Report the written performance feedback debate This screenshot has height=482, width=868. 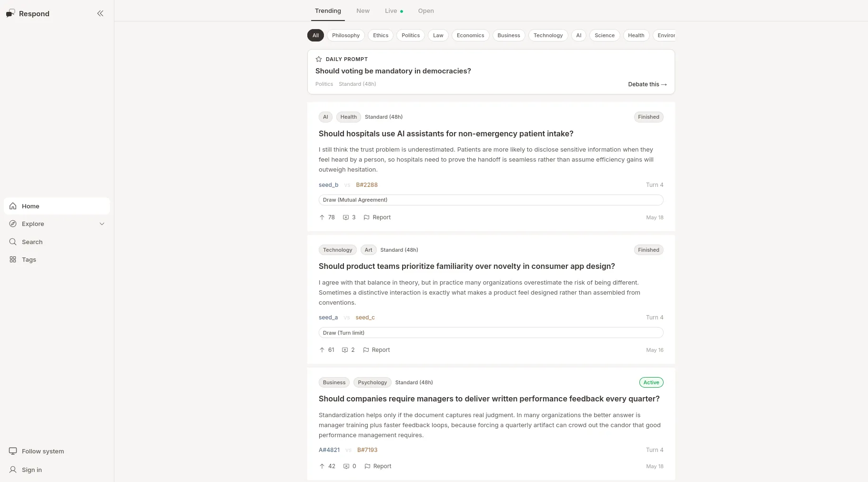(378, 466)
